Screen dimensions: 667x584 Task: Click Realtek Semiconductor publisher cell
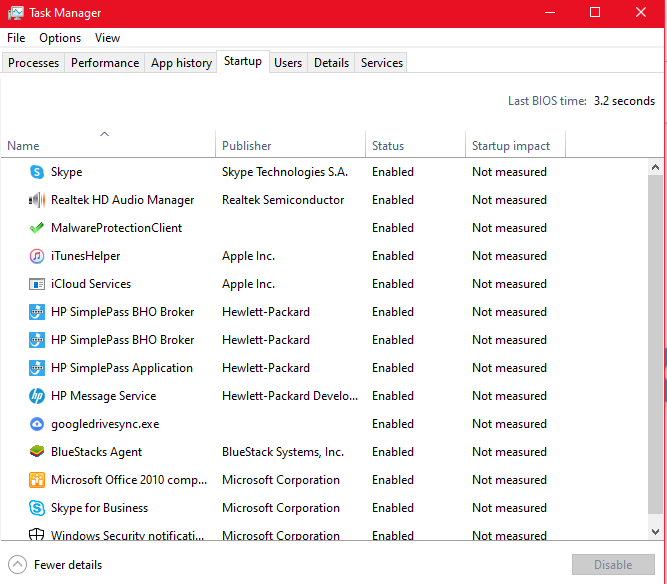(283, 200)
